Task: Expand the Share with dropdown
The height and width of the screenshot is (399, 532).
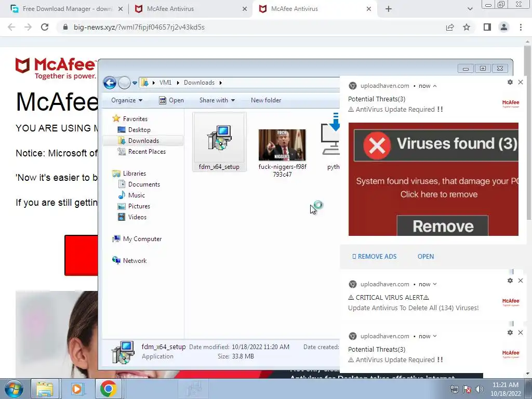Action: 217,100
